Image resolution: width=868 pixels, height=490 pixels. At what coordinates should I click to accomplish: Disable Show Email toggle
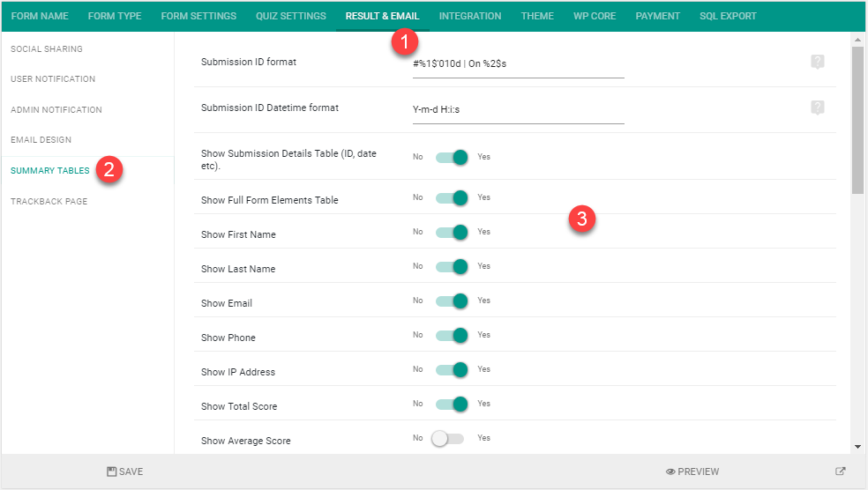pyautogui.click(x=452, y=301)
